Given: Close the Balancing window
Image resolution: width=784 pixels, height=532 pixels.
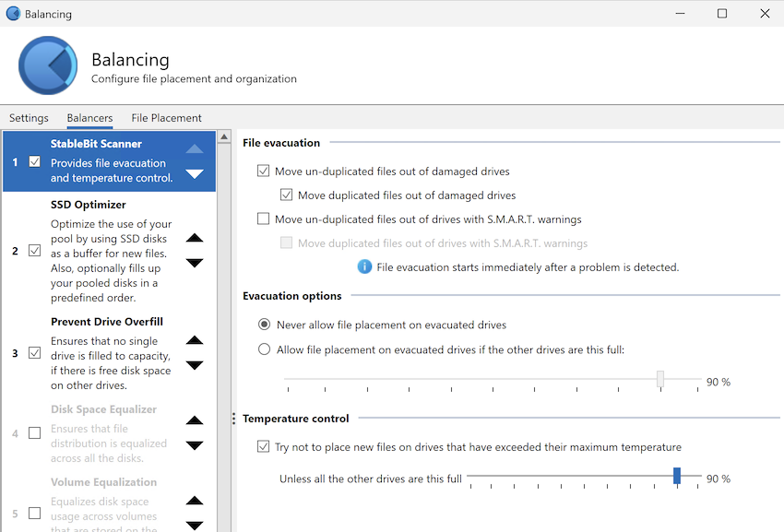Looking at the screenshot, I should pyautogui.click(x=765, y=14).
